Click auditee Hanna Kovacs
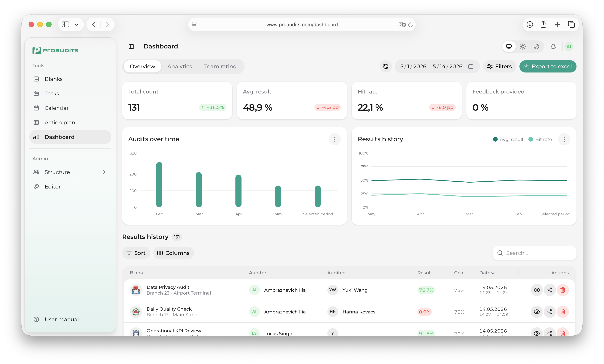This screenshot has height=364, width=604. [x=359, y=312]
